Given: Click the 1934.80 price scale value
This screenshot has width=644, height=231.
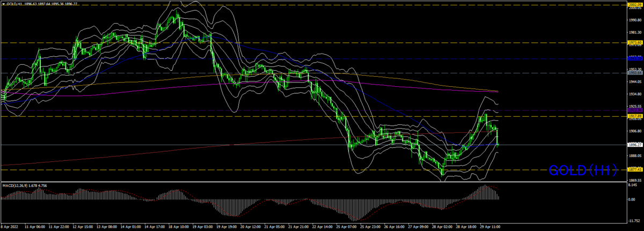Looking at the screenshot, I should (635, 94).
